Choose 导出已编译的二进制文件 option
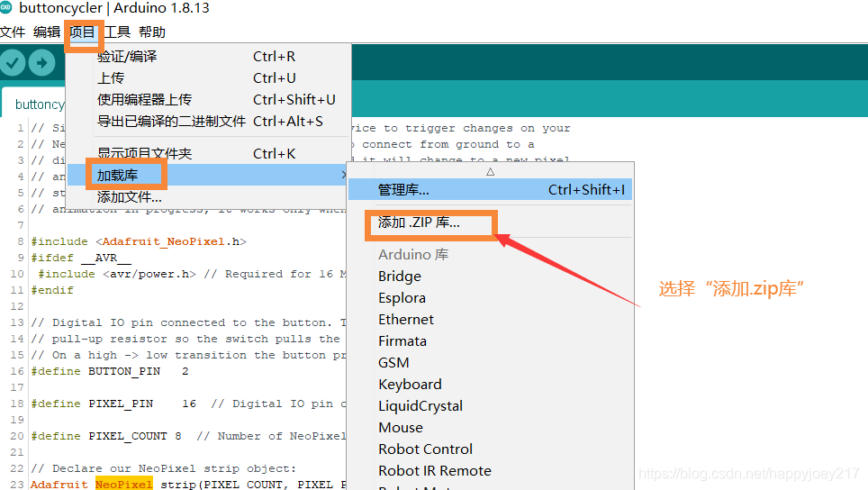The image size is (868, 490). [208, 122]
